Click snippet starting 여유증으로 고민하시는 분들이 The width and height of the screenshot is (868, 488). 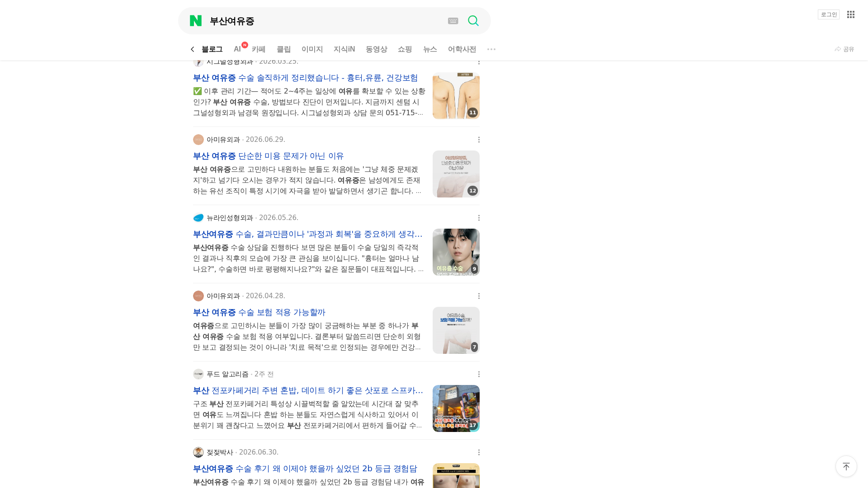pos(307,337)
